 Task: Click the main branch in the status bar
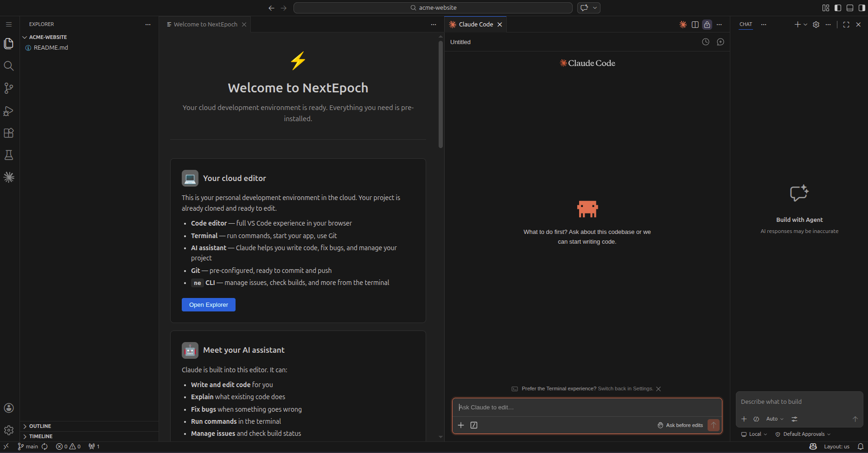28,447
